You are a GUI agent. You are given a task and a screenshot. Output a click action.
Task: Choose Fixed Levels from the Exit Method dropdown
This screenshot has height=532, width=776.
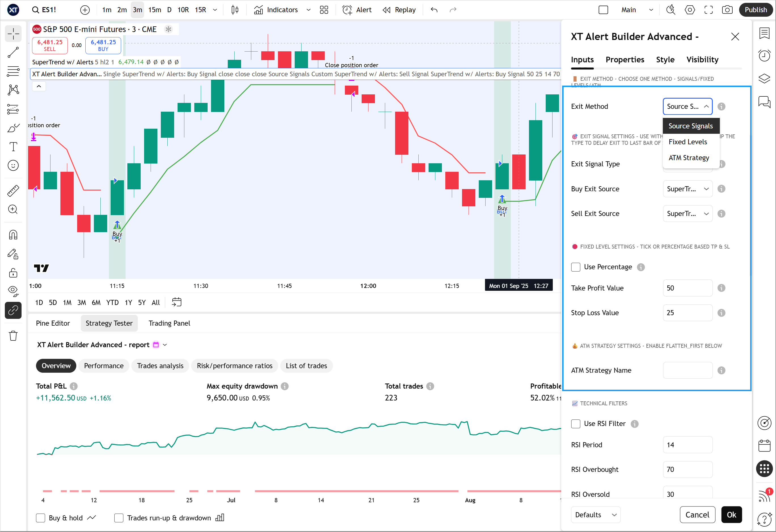[688, 141]
